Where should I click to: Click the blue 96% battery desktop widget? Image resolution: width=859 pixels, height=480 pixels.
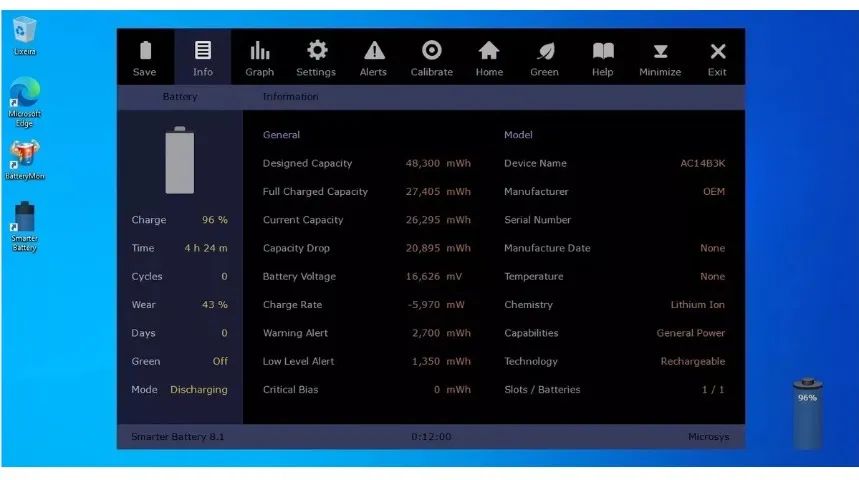(807, 414)
